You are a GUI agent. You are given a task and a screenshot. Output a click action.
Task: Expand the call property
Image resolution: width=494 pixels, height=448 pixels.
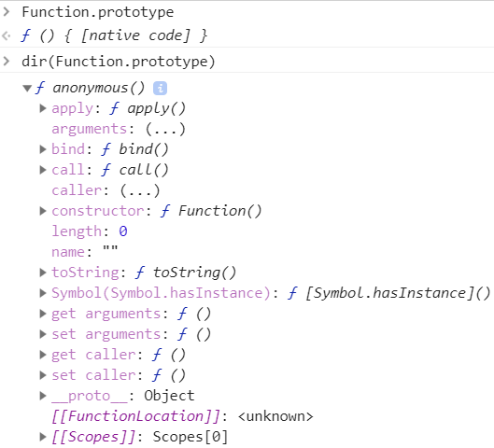pos(43,170)
